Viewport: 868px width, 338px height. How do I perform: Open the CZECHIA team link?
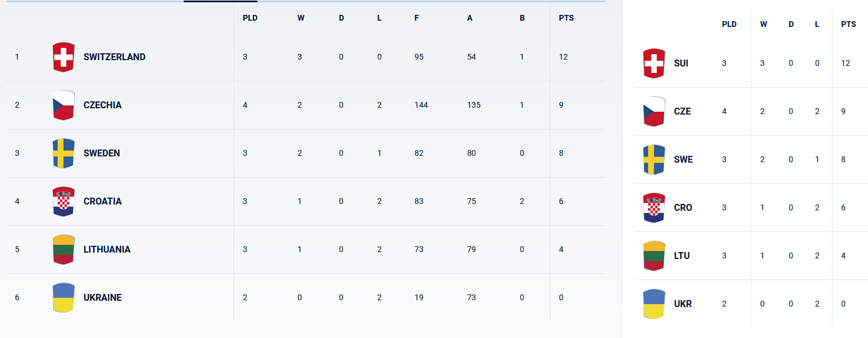(x=102, y=105)
